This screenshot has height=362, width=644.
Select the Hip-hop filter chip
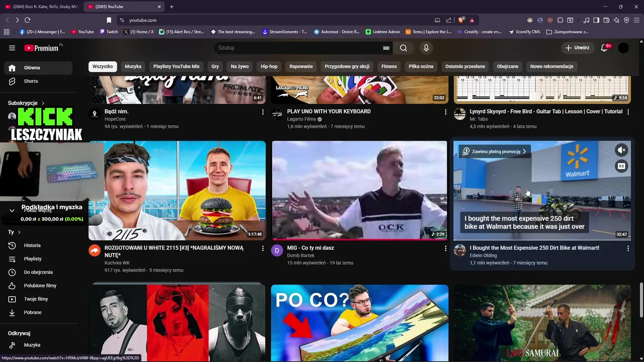click(269, 66)
